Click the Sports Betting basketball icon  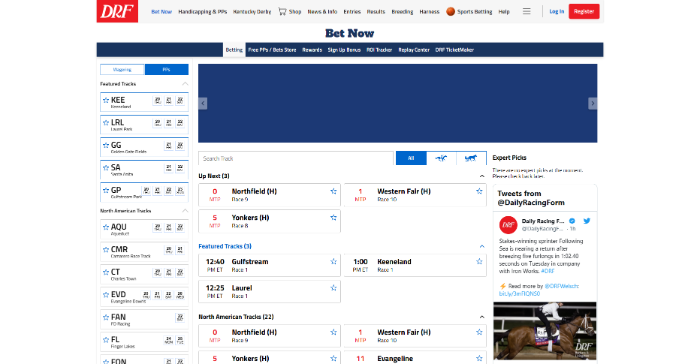click(x=450, y=12)
